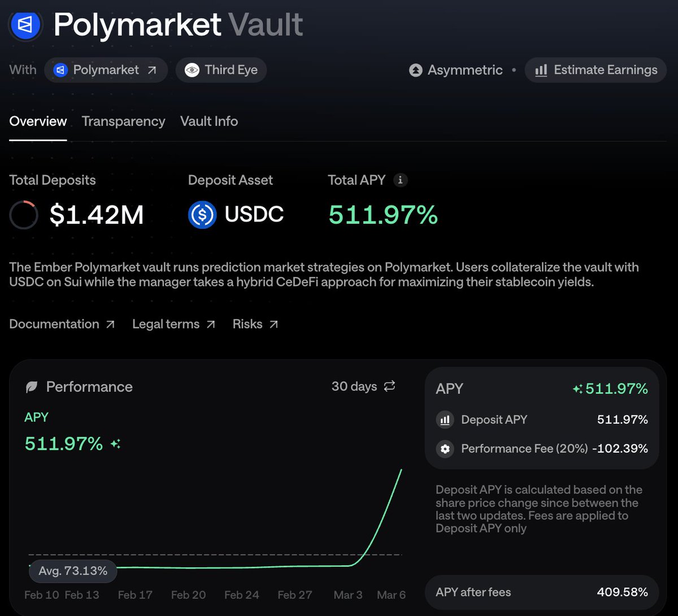Click the Feb 10 axis label
Viewport: 678px width, 616px height.
pyautogui.click(x=42, y=595)
